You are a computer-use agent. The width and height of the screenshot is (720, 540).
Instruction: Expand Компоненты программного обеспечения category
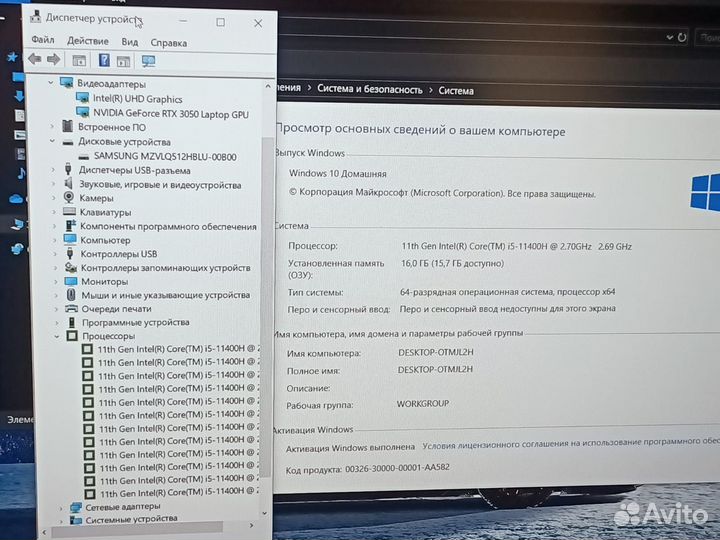click(54, 226)
